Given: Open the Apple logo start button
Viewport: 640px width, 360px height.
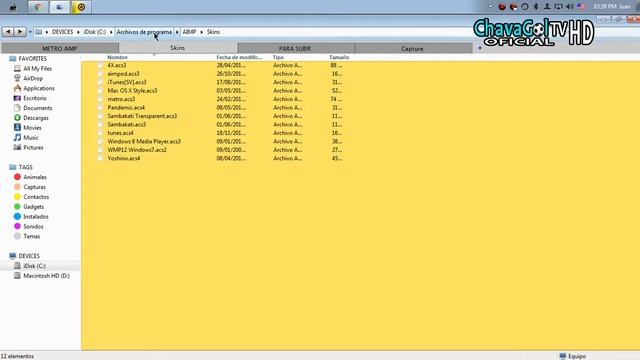Looking at the screenshot, I should coord(13,7).
